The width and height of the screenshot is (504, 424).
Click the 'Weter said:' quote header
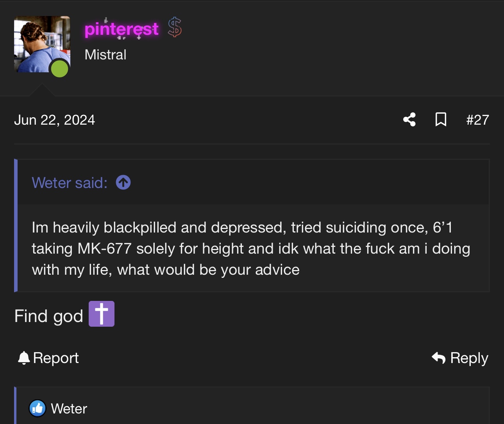[x=70, y=182]
